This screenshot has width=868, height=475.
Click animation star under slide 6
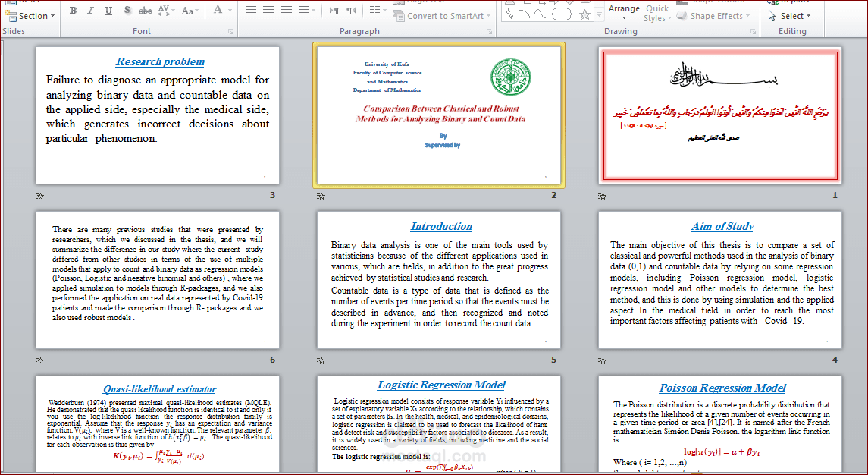(x=40, y=361)
